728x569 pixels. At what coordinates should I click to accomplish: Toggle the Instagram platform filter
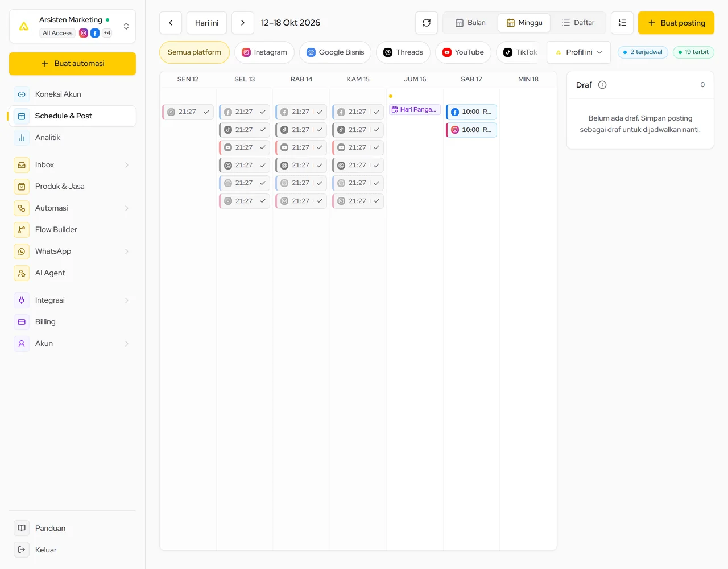click(264, 52)
